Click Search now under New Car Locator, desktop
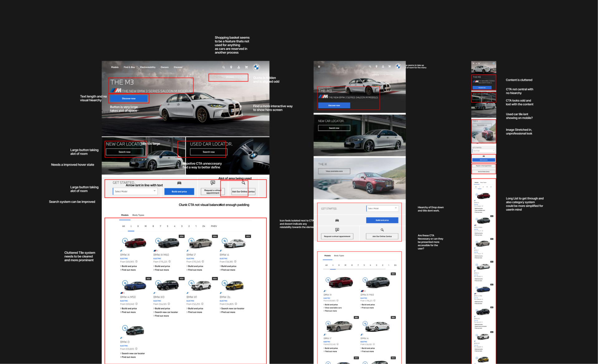The height and width of the screenshot is (364, 598). coord(125,152)
